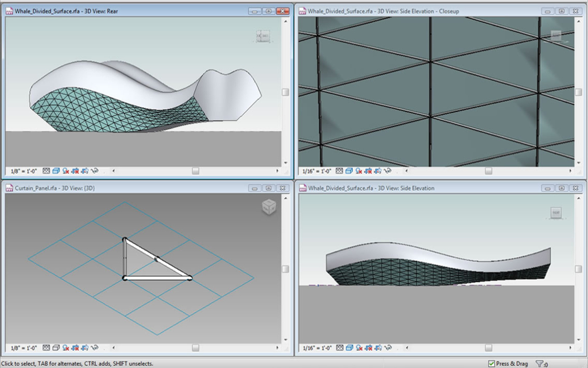Click ViewCube in the Rear view
The width and height of the screenshot is (588, 368).
click(x=262, y=36)
